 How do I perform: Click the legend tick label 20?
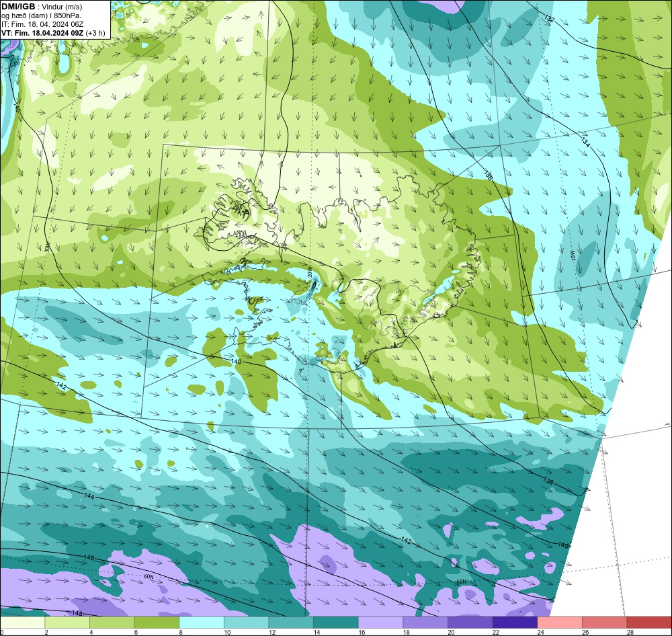tap(451, 632)
